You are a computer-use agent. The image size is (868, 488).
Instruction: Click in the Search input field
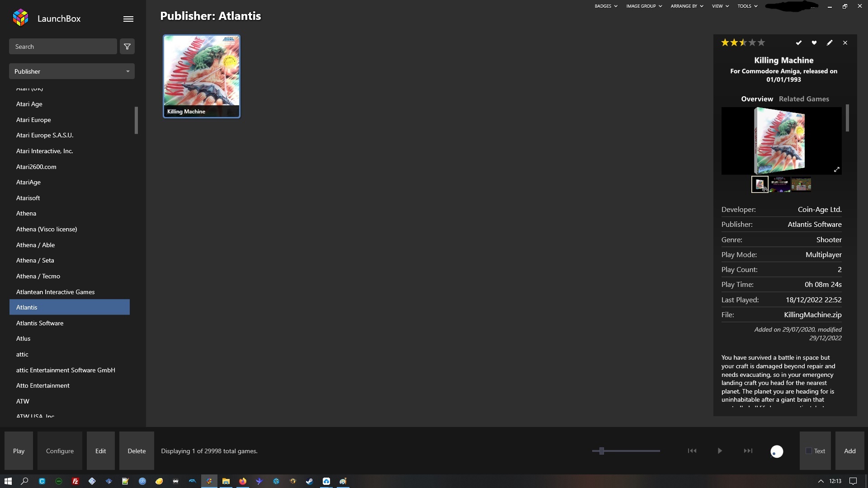coord(63,47)
